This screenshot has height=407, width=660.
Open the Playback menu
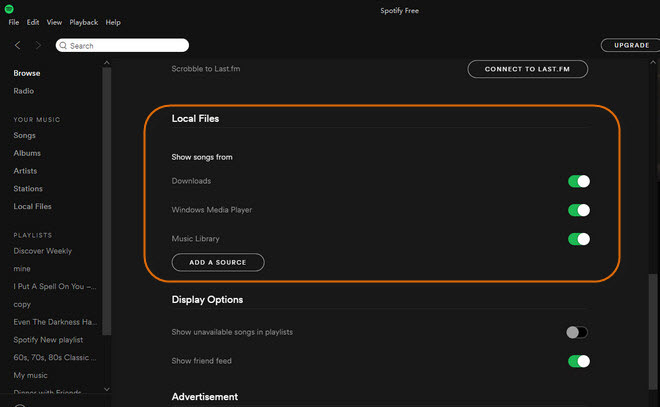tap(84, 22)
